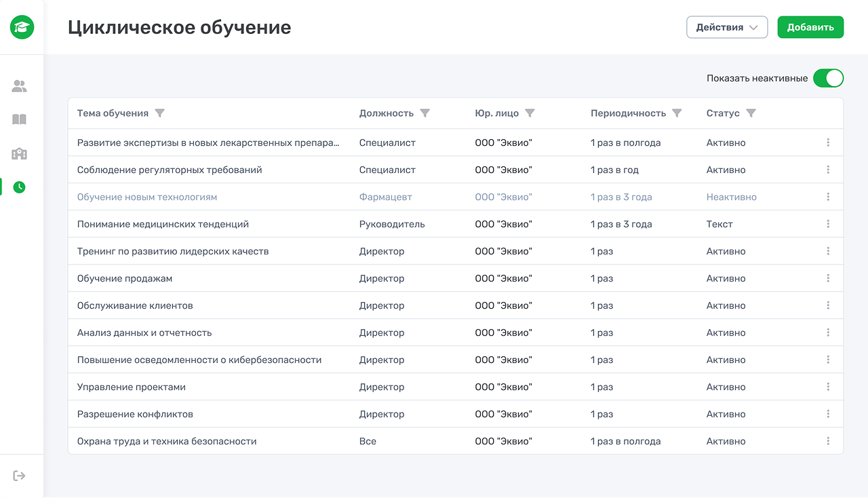Viewport: 868px width, 498px height.
Task: Click the Руководитель position cell
Action: 392,224
